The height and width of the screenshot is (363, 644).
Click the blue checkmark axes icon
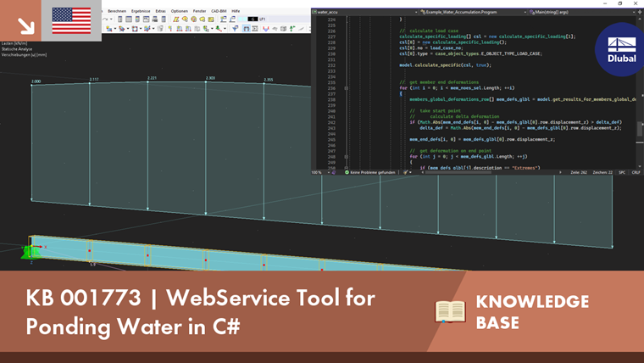pyautogui.click(x=147, y=28)
